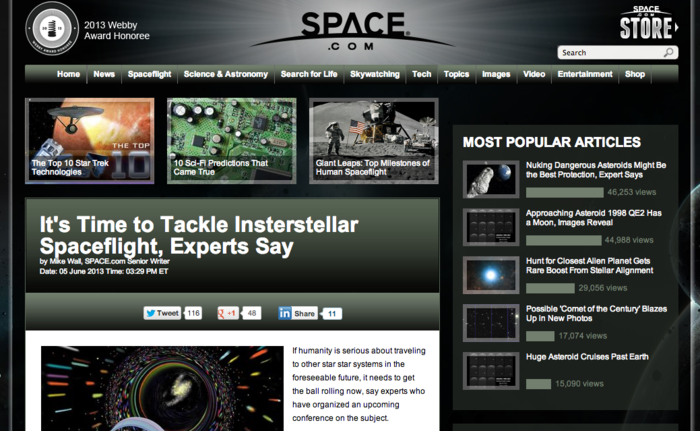Open 10 Sci-Fi Predictions That Came True

click(x=232, y=141)
